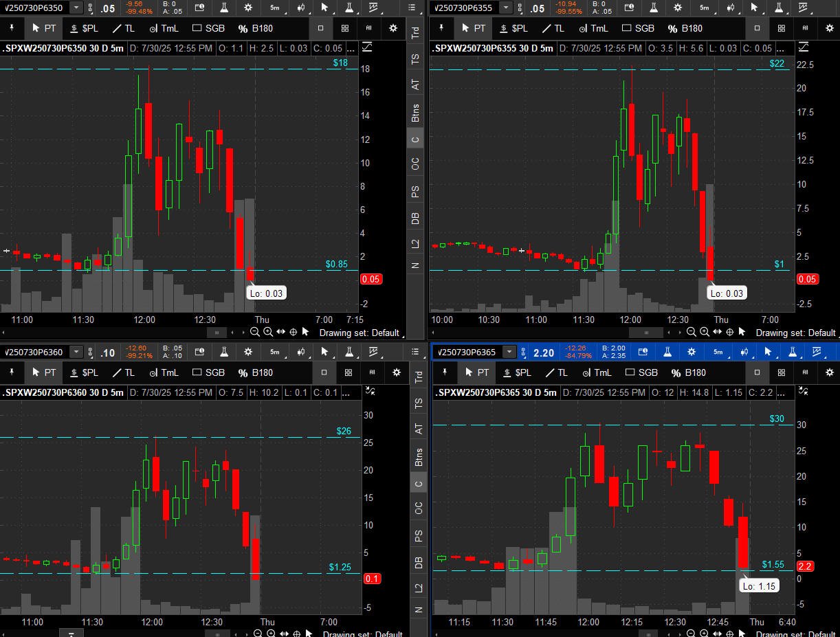Expand the 5m timeframe dropdown in P6365 chart
The height and width of the screenshot is (637, 840).
[718, 352]
